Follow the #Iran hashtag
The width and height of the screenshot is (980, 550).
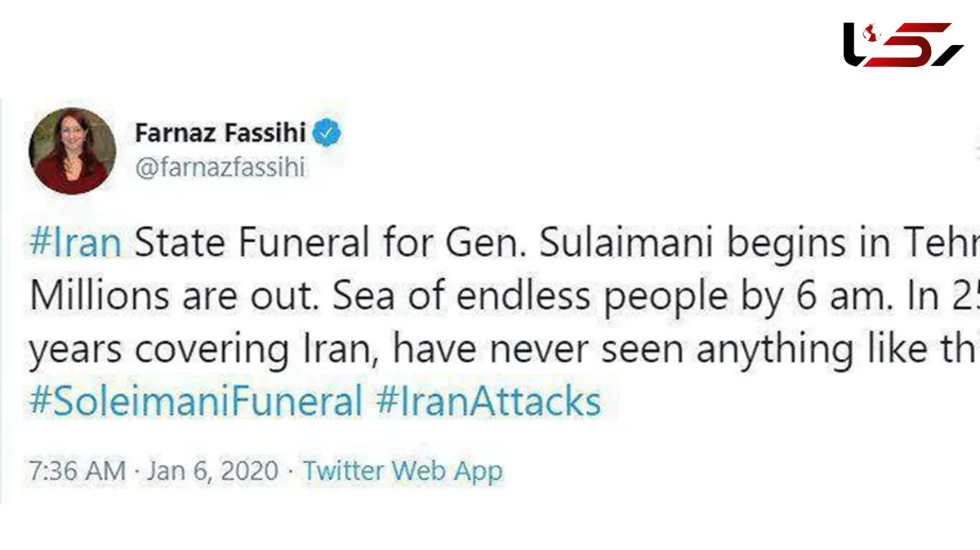point(76,244)
